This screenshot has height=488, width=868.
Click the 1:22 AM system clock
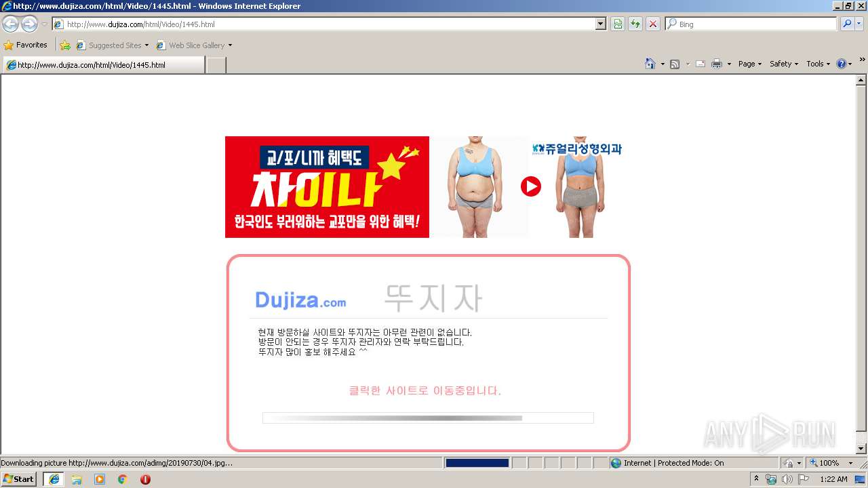click(833, 479)
